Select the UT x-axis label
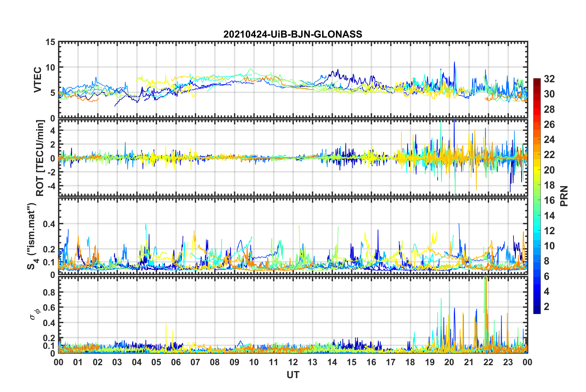Image resolution: width=586 pixels, height=392 pixels. pos(293,375)
